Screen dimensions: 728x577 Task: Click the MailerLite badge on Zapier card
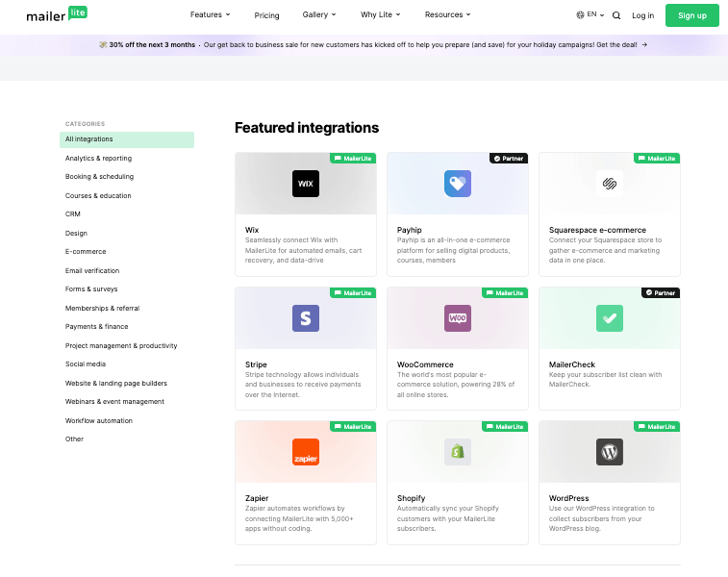[353, 427]
